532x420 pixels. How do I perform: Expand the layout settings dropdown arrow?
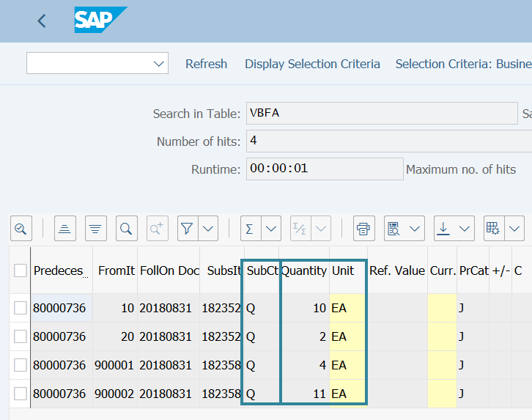514,228
